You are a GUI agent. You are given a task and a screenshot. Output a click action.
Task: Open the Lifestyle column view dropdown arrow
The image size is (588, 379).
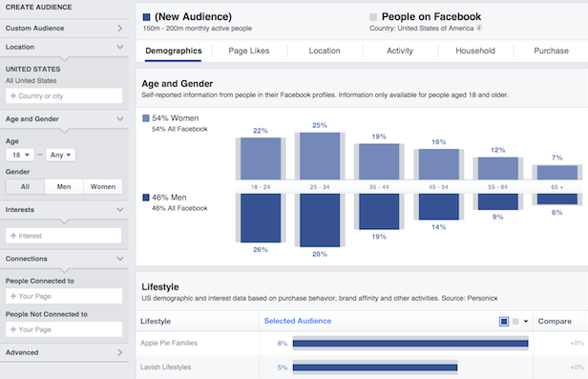coord(526,322)
